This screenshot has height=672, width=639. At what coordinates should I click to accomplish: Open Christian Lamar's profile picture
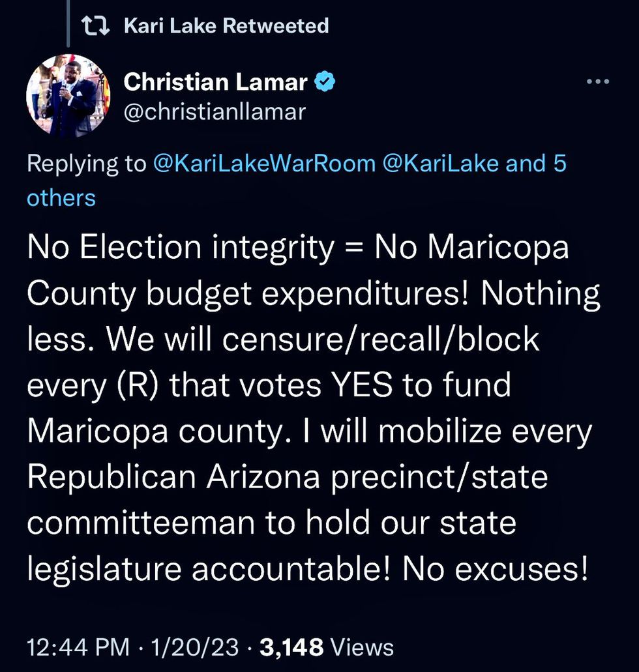point(68,96)
